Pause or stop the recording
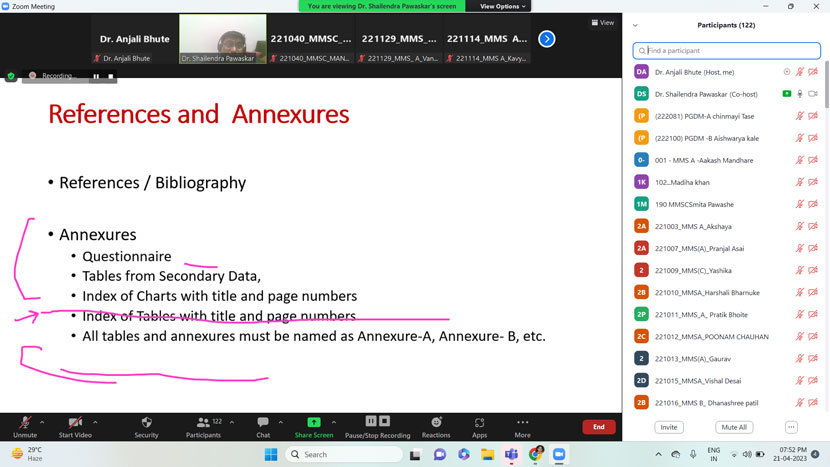 point(377,425)
